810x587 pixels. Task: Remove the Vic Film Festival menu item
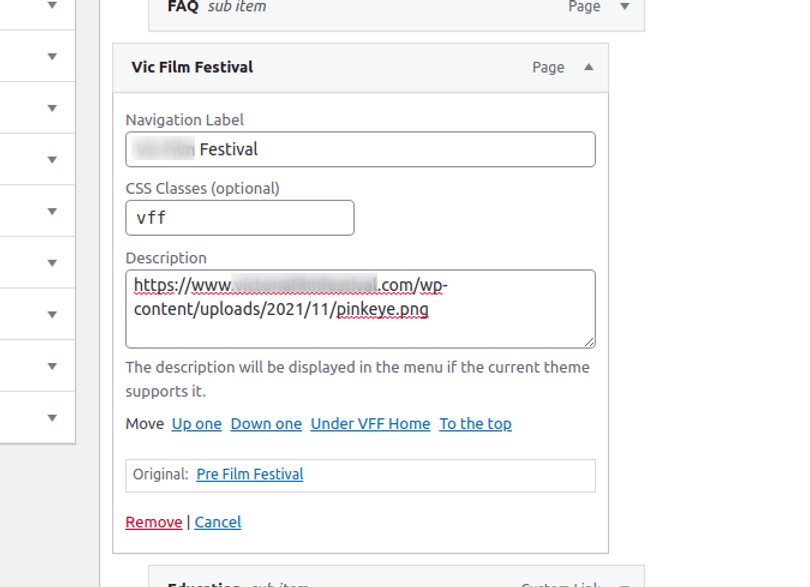[153, 521]
